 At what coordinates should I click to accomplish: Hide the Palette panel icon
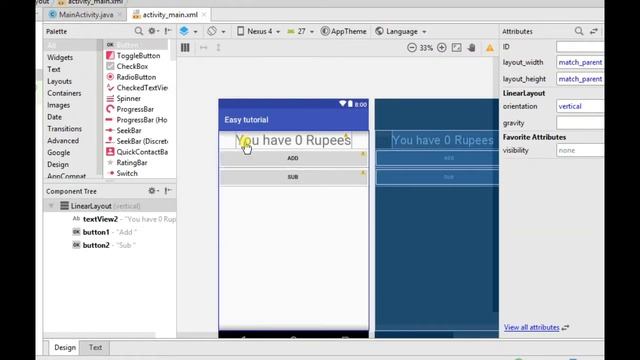(x=168, y=31)
